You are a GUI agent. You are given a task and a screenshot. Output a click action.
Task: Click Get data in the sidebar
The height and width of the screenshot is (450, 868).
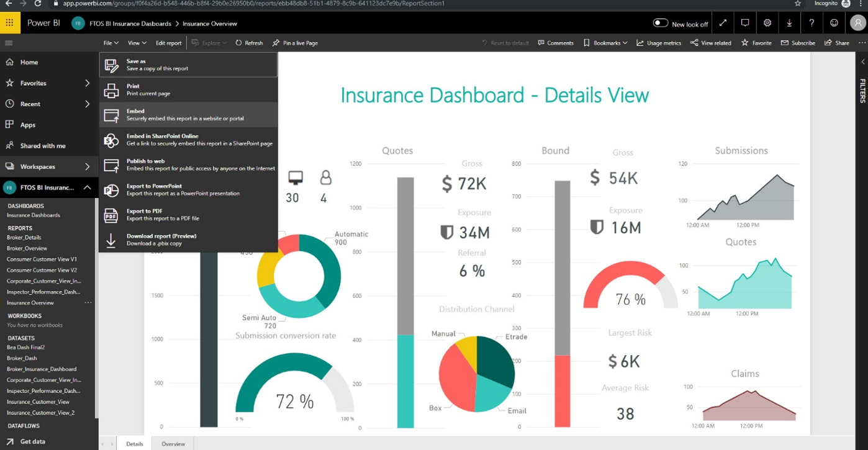coord(32,441)
